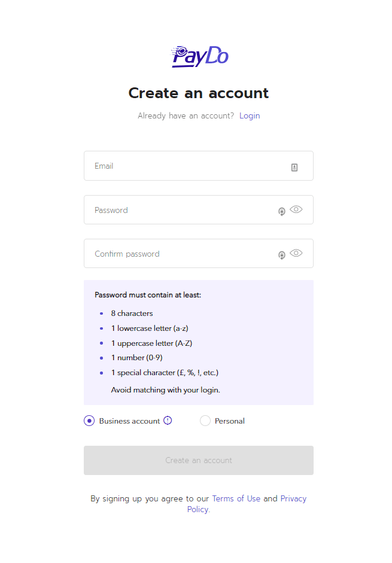Screen dimensions: 392x563
Task: Focus the Email input field
Action: 186,166
